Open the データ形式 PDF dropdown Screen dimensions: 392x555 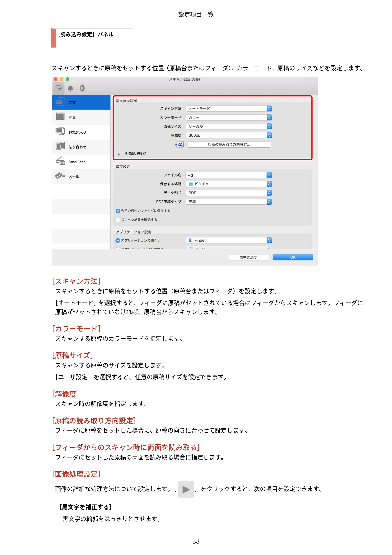tap(229, 193)
